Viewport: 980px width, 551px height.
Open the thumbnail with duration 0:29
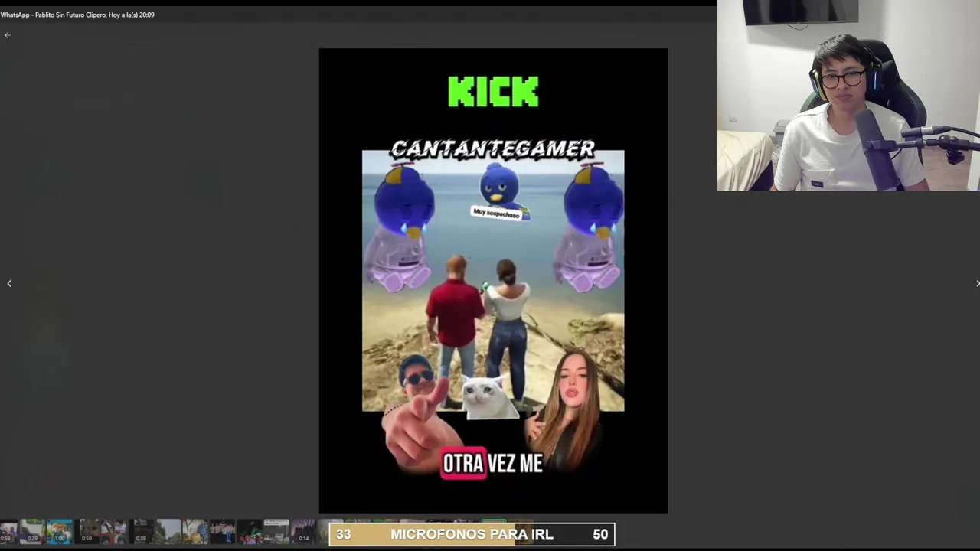[x=32, y=531]
